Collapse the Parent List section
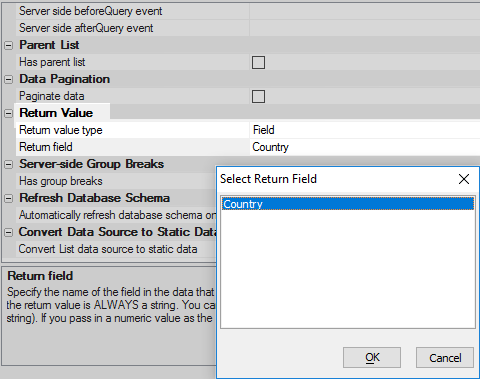 (x=8, y=45)
